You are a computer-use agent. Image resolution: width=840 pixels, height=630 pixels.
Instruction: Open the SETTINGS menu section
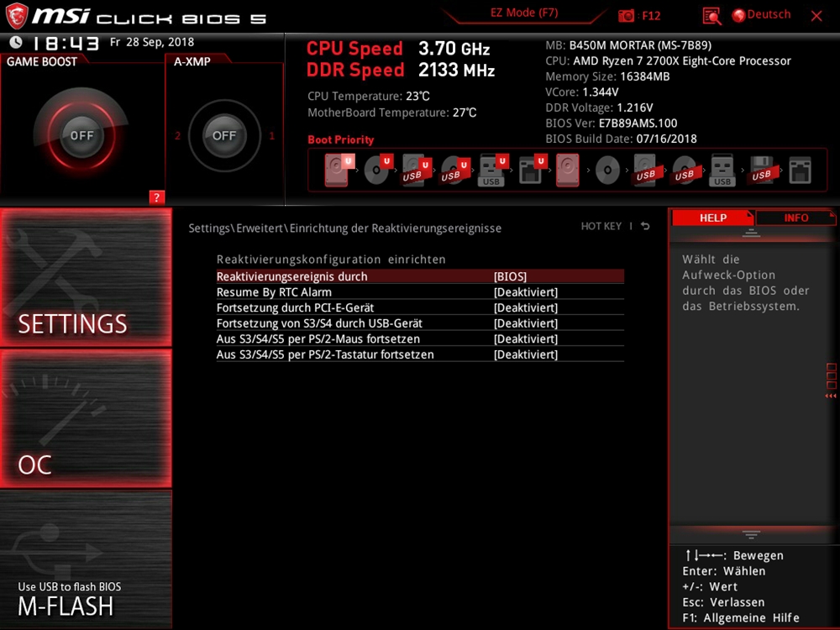point(86,277)
